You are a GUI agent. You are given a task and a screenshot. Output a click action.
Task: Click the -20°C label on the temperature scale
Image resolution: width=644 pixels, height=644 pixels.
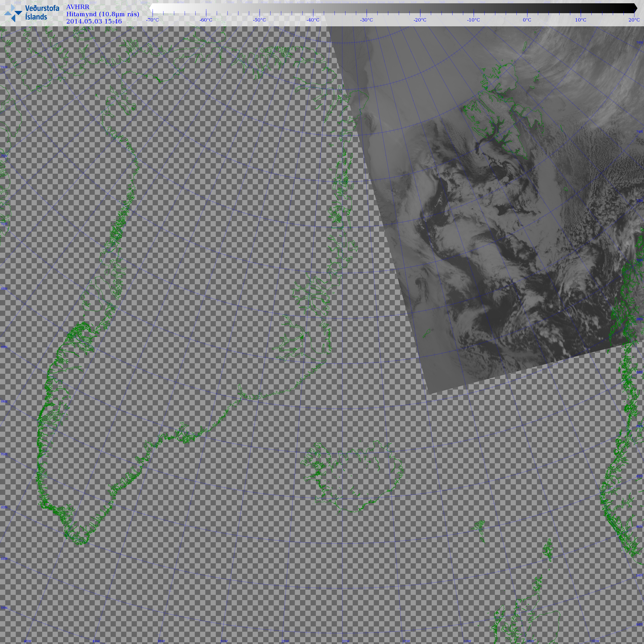pos(420,20)
